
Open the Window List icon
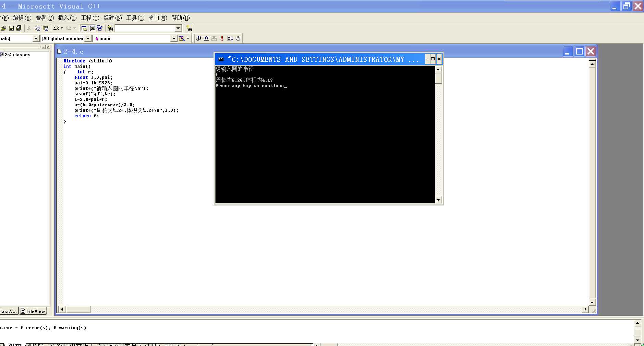[100, 28]
